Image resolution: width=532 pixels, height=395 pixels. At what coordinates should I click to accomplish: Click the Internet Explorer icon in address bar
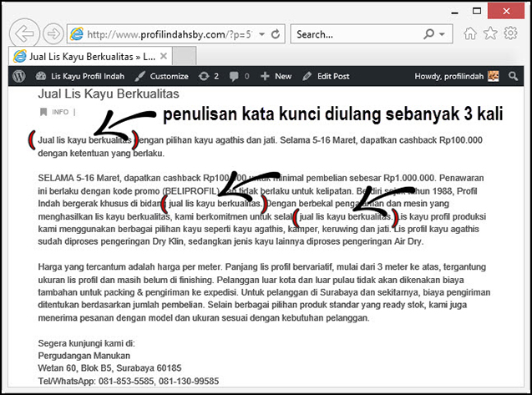coord(77,34)
